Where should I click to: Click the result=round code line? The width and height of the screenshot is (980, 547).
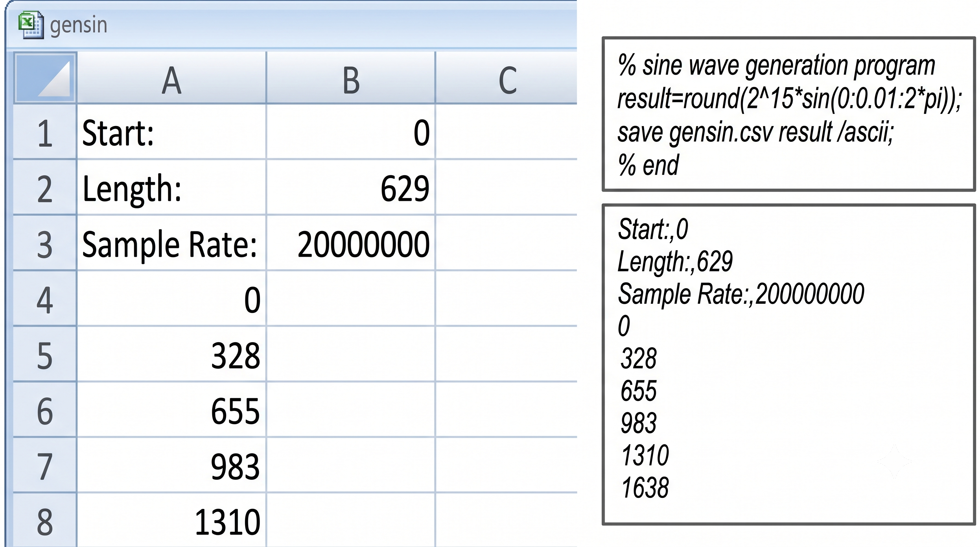789,99
